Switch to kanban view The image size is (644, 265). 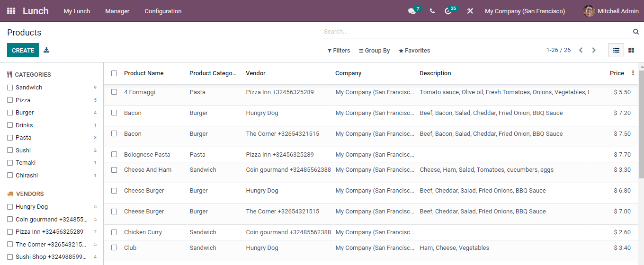[631, 50]
